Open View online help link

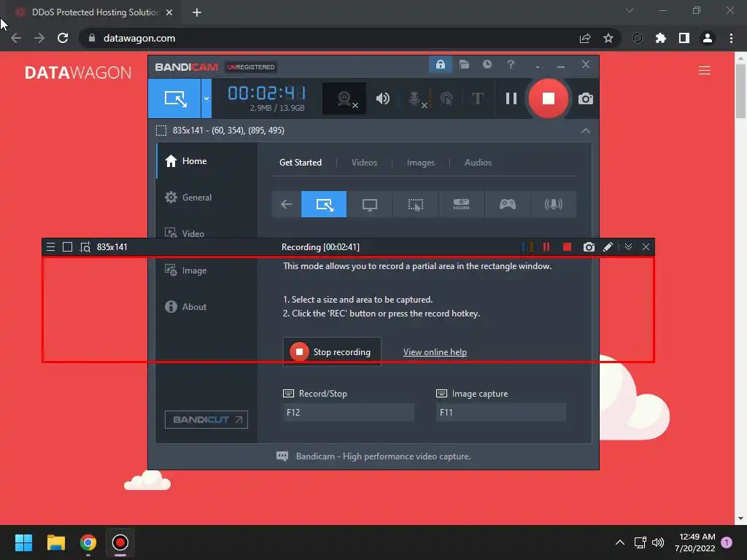coord(435,352)
